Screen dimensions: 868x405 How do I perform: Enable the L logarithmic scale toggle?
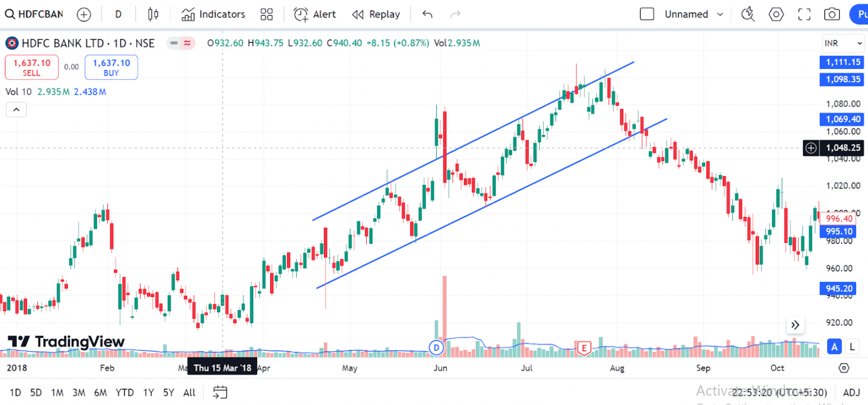coord(851,346)
